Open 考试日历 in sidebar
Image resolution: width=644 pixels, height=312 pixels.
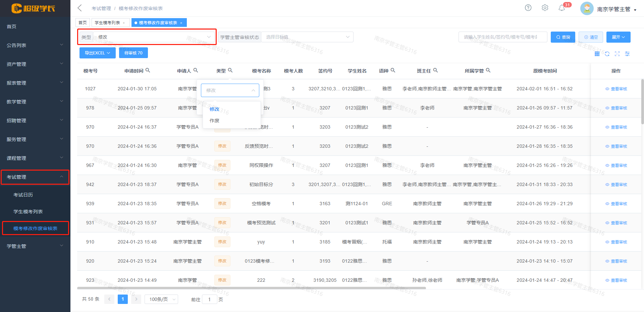(x=23, y=195)
